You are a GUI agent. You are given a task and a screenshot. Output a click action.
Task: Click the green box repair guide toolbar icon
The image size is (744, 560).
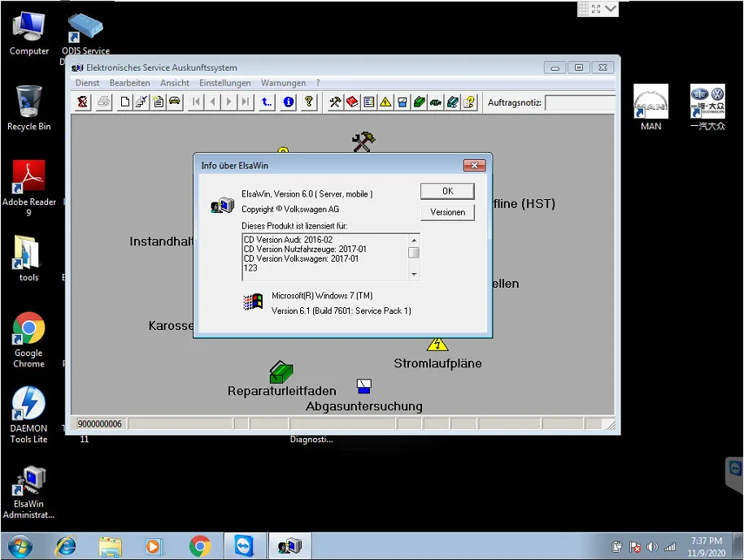[419, 102]
